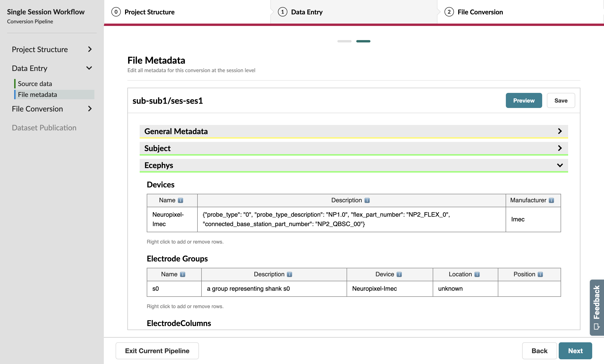Click info icon beside Electrode Groups Name header
This screenshot has width=604, height=364.
pos(183,274)
